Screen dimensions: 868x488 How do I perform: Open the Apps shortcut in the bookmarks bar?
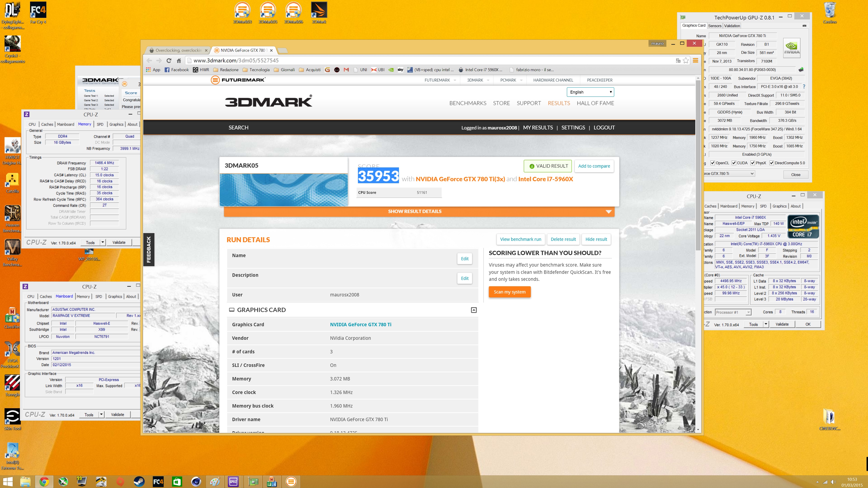pyautogui.click(x=153, y=70)
